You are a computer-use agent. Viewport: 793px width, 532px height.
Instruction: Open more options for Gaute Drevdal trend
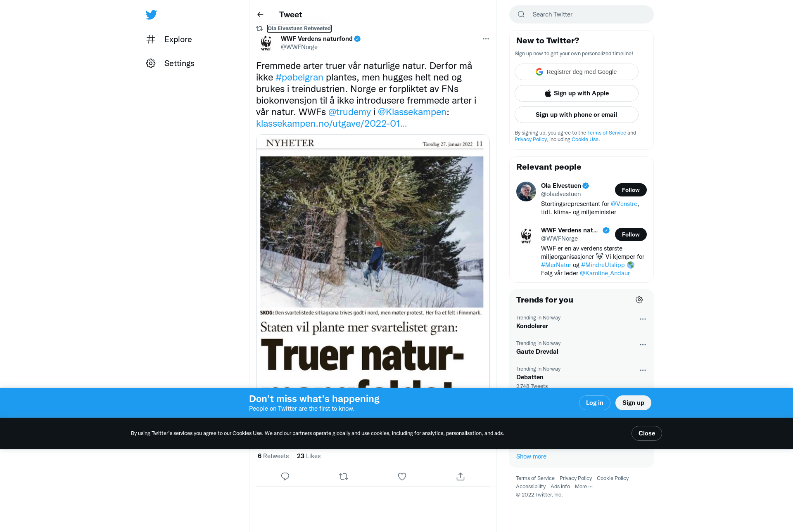click(643, 345)
